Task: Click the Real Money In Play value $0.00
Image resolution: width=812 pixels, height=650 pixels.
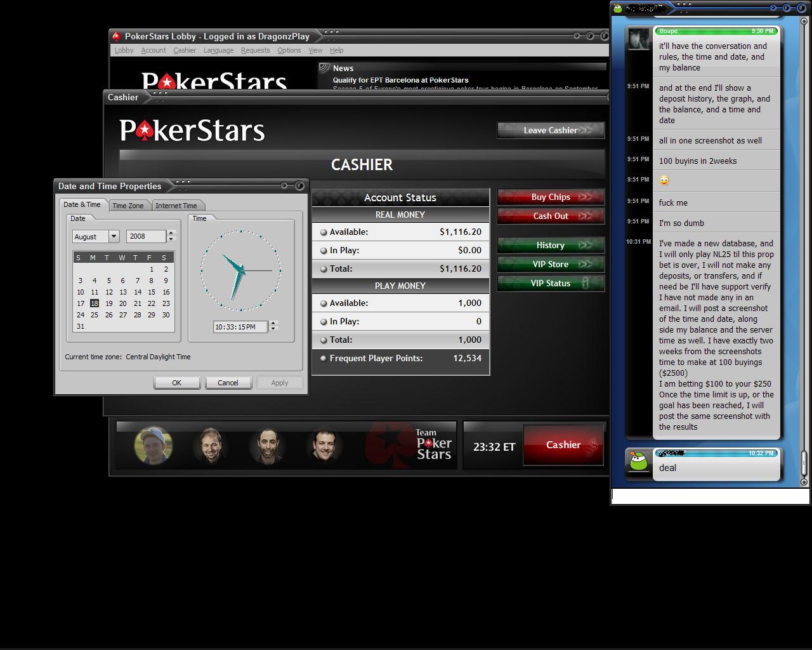Action: (x=469, y=250)
